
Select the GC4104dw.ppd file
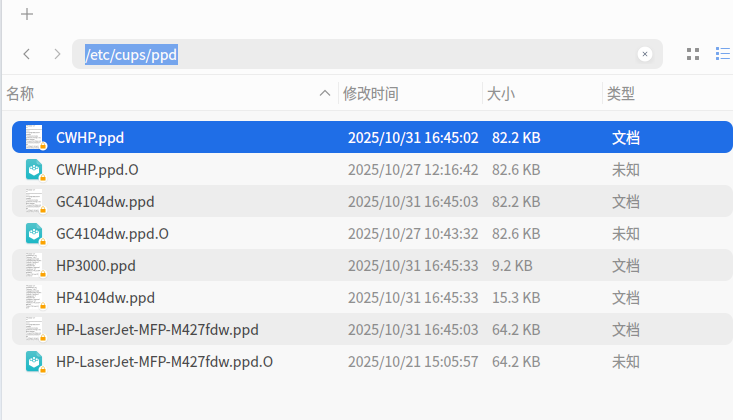coord(372,201)
